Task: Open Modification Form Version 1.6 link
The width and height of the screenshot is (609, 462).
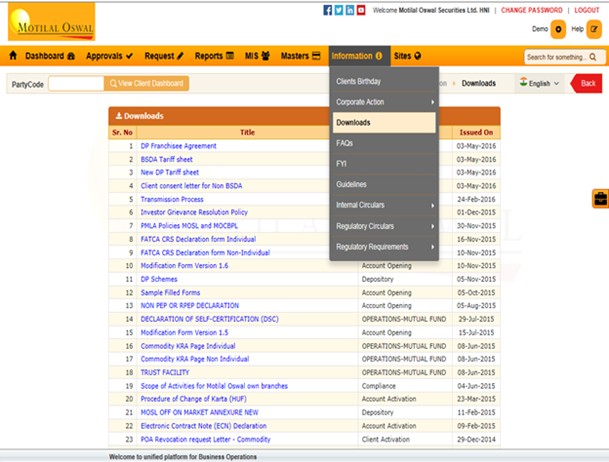Action: [184, 266]
